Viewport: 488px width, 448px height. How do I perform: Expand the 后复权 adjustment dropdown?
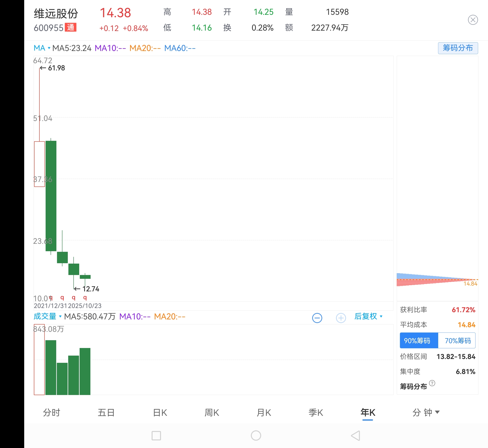368,316
